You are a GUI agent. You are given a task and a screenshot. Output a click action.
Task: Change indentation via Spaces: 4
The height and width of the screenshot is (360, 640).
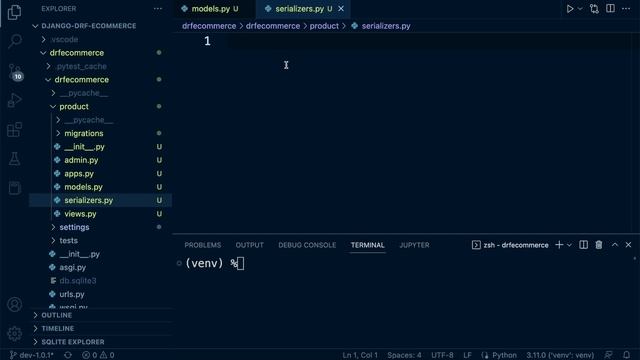[x=404, y=355]
